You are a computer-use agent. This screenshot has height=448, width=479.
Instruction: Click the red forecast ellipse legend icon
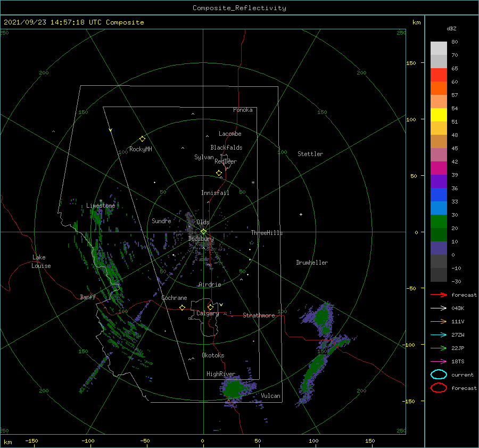click(439, 388)
